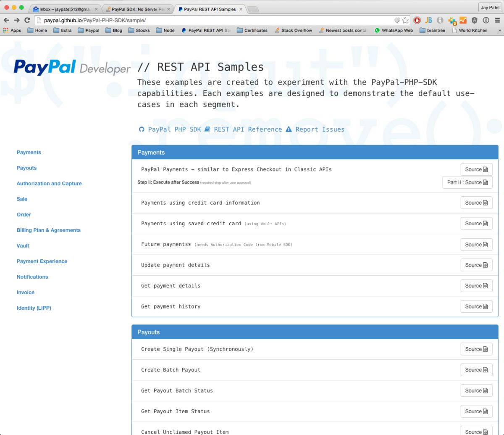Open the Apps grid in bookmarks bar

(12, 30)
